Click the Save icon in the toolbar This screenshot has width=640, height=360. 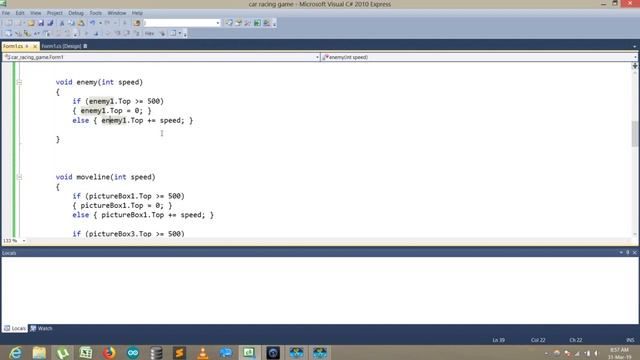point(41,23)
